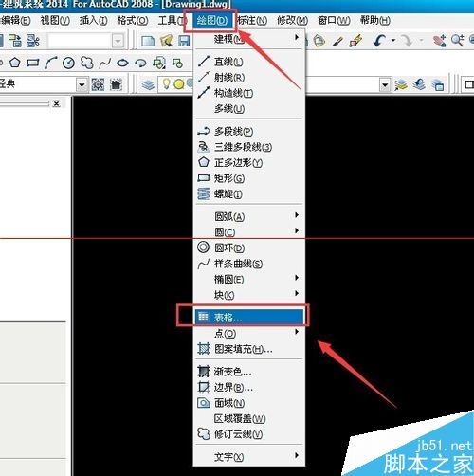Viewport: 474px width, 476px height.
Task: Open 图案填充(H)... hatch dialog
Action: (249, 349)
